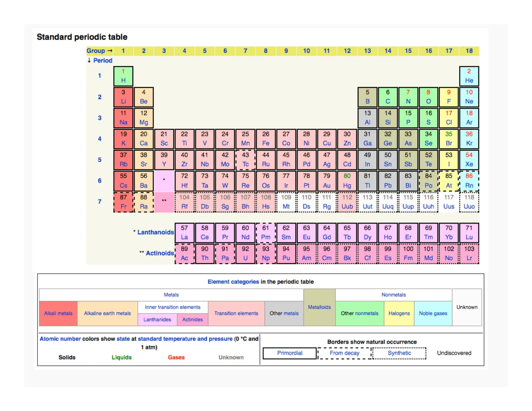This screenshot has width=532, height=411.
Task: Click the Period header link
Action: (x=103, y=61)
